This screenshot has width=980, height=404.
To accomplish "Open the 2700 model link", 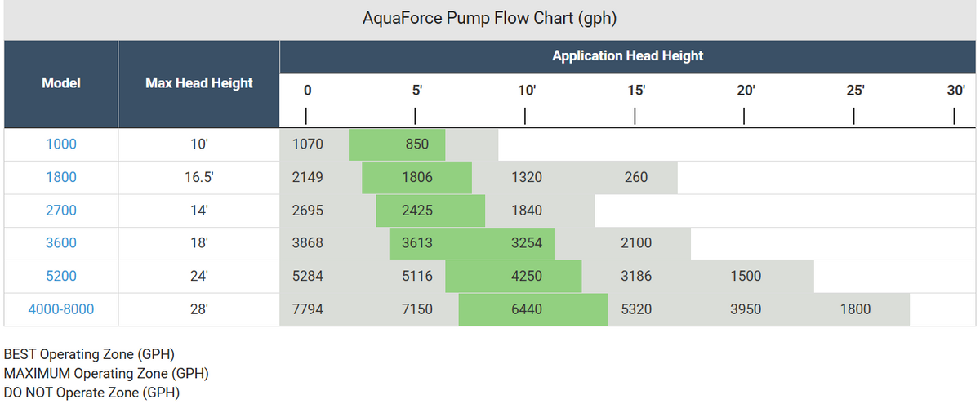I will tap(61, 211).
